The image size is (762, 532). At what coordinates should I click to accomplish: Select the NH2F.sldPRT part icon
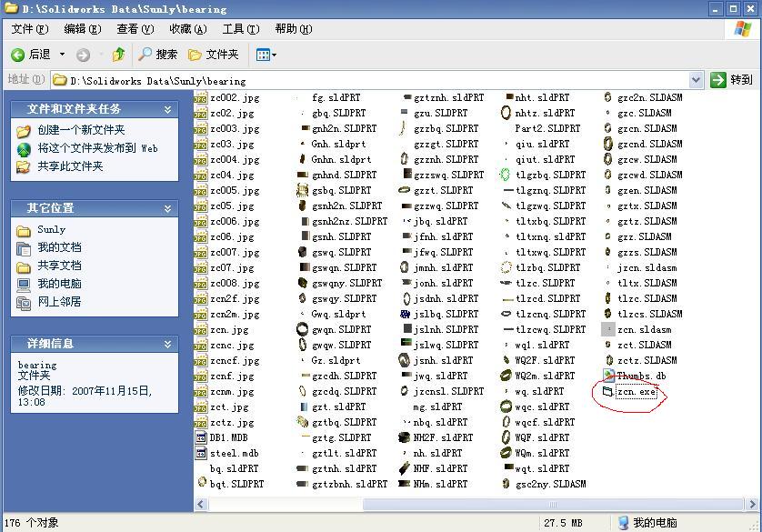[404, 437]
